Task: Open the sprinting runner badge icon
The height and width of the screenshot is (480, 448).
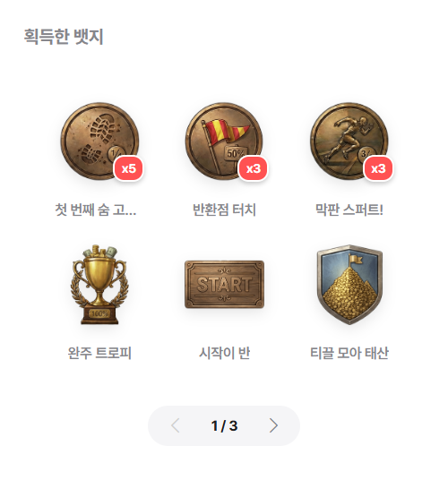Action: pos(349,141)
